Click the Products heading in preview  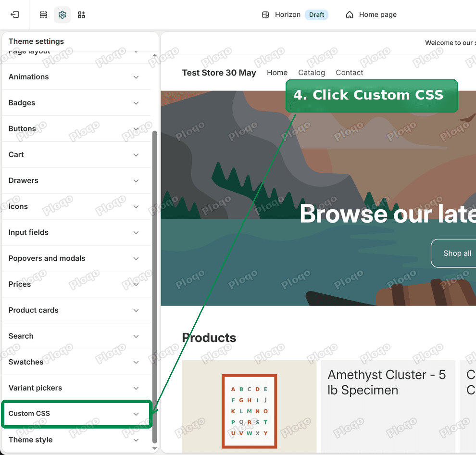pos(209,338)
